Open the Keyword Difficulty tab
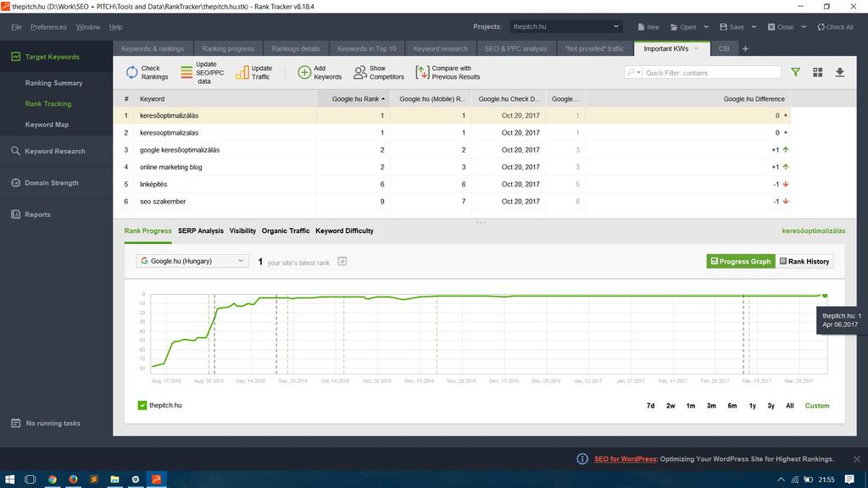 pos(344,230)
